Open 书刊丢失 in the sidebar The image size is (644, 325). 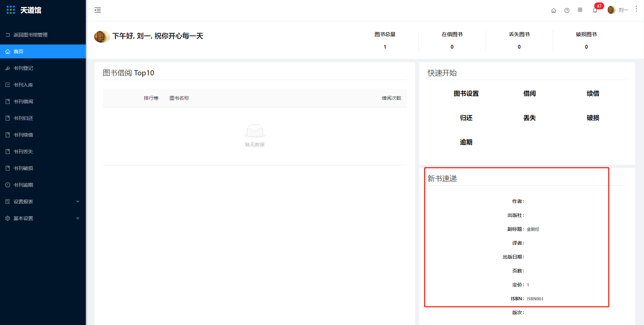pyautogui.click(x=43, y=152)
